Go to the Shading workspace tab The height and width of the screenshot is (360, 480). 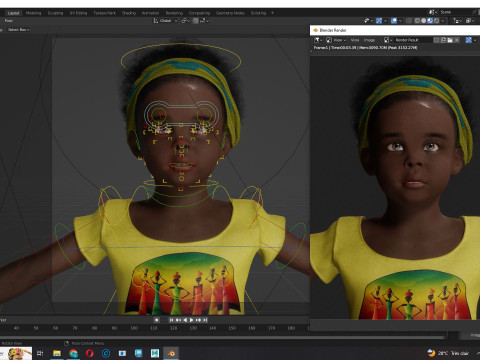(129, 13)
